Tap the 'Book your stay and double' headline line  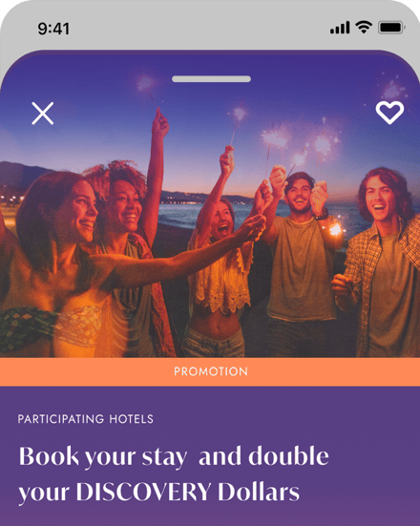pyautogui.click(x=174, y=457)
